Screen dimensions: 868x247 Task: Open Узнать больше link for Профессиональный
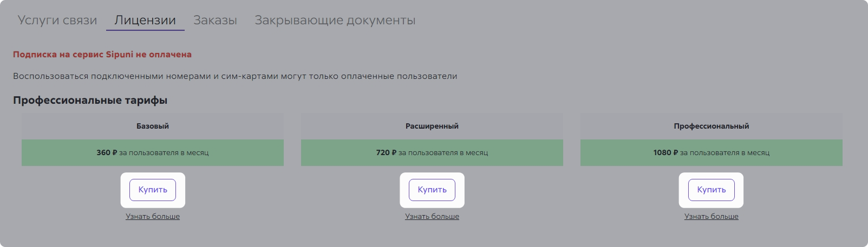click(x=712, y=216)
